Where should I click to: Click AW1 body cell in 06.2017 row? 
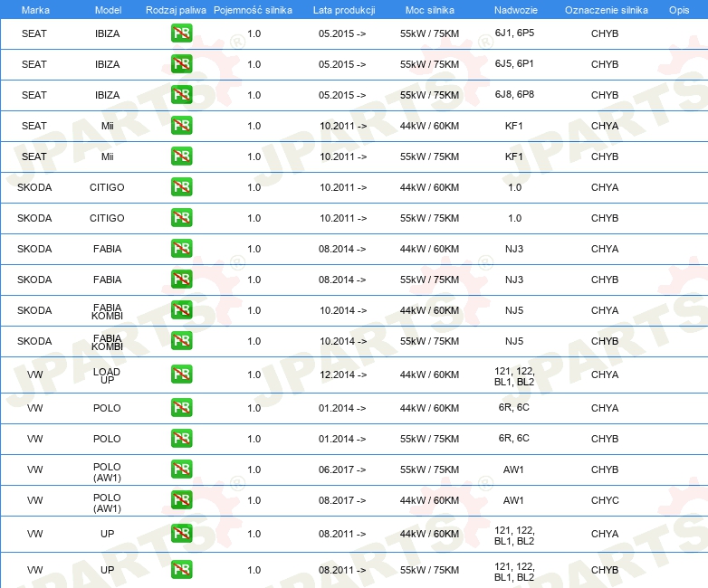pos(513,469)
